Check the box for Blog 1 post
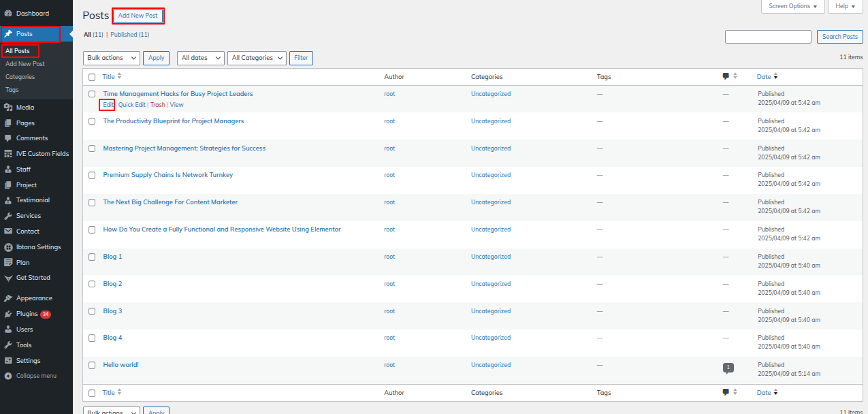The image size is (868, 414). pyautogui.click(x=92, y=257)
